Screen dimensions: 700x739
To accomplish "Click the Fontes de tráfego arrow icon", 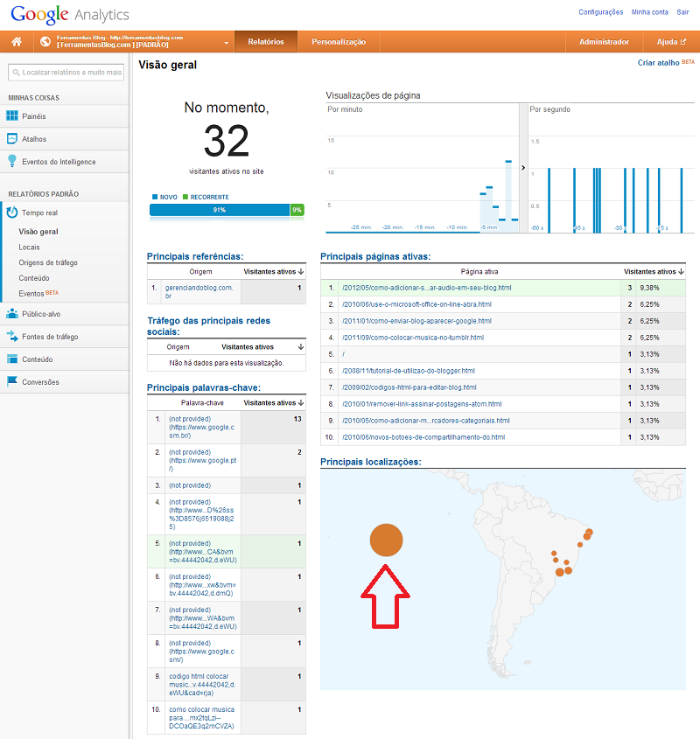I will [x=12, y=336].
